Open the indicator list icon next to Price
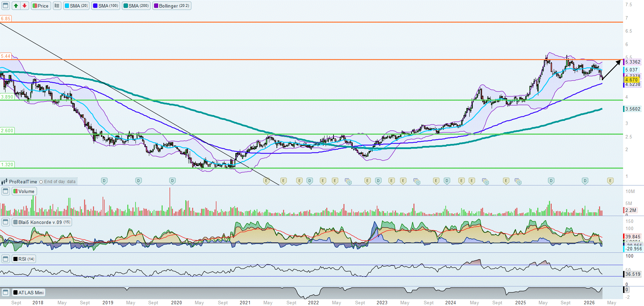 pyautogui.click(x=57, y=6)
